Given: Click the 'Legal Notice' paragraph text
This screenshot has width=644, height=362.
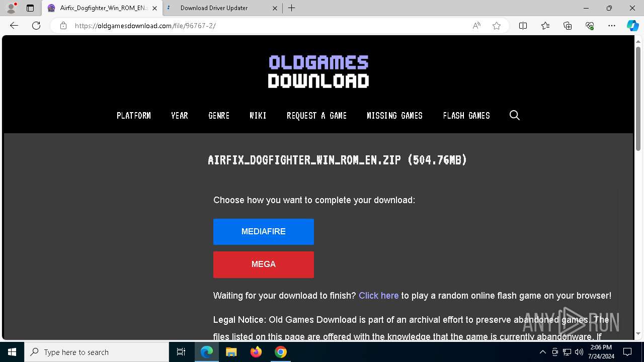Looking at the screenshot, I should pos(411,328).
